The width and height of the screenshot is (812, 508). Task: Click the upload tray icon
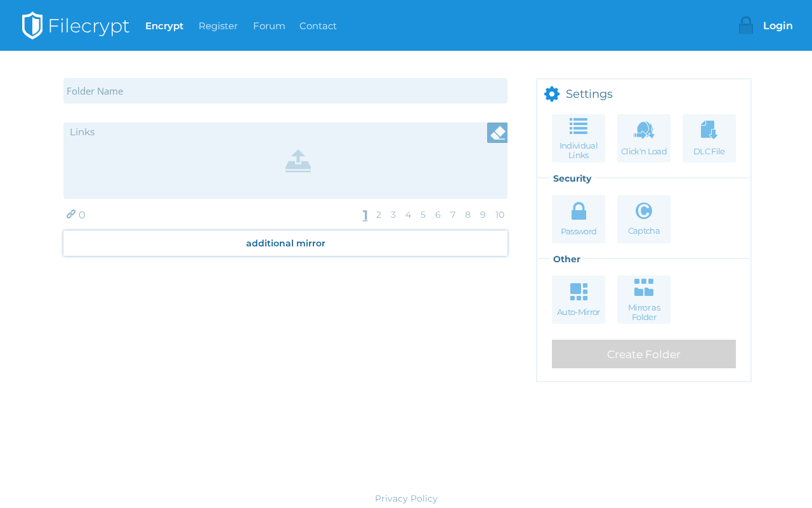click(298, 161)
